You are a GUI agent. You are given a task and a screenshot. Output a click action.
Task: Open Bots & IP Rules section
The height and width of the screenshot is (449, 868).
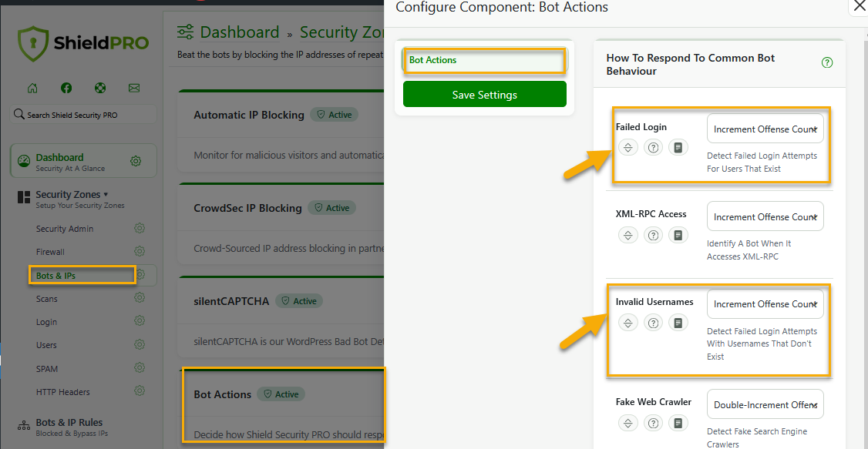69,423
